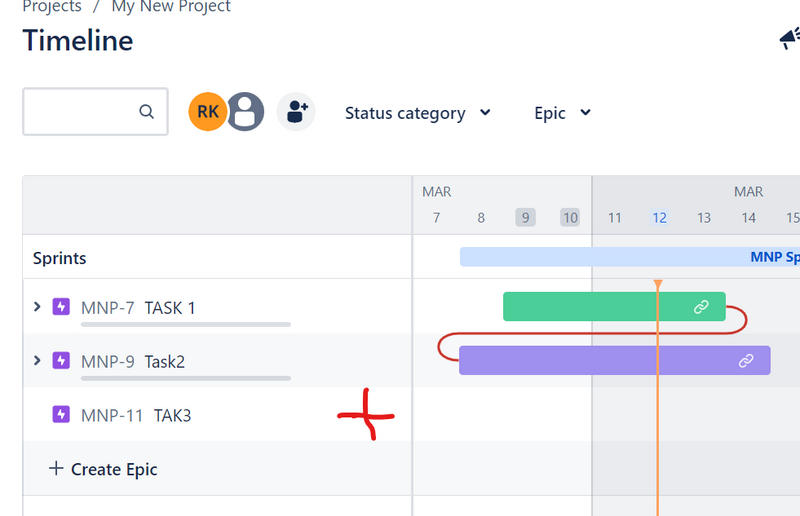
Task: Click the megaphone feedback icon
Action: (789, 39)
